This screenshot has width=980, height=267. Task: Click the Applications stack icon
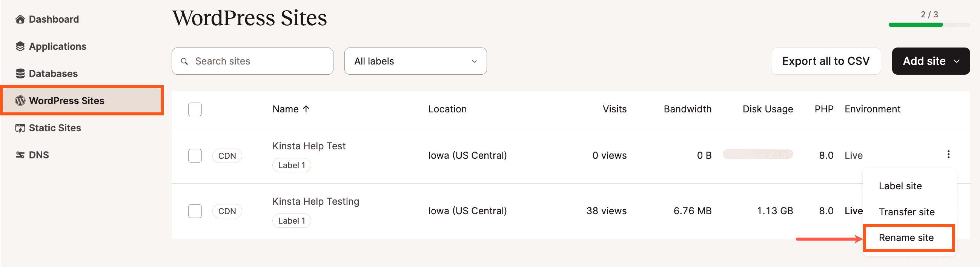pyautogui.click(x=20, y=46)
